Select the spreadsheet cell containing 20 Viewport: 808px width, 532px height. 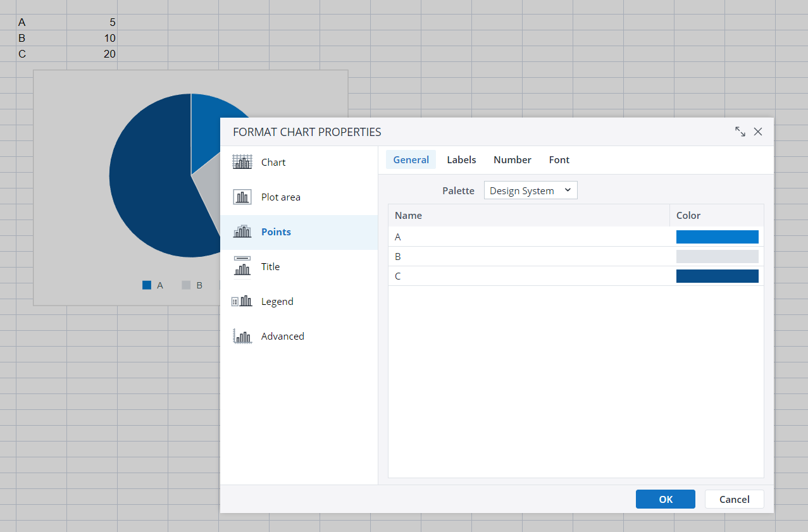pos(92,54)
